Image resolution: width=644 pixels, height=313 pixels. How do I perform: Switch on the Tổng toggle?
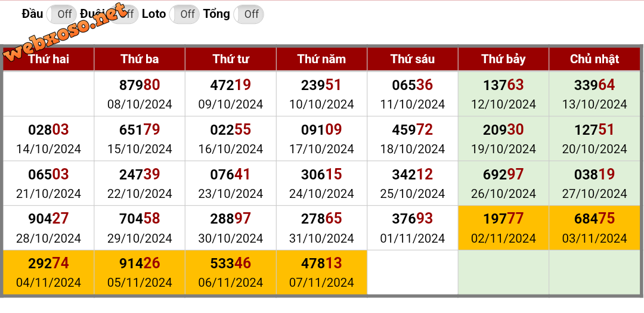249,14
